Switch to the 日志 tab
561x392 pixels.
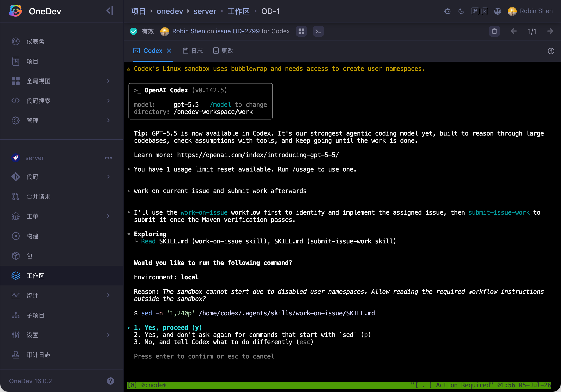click(193, 51)
